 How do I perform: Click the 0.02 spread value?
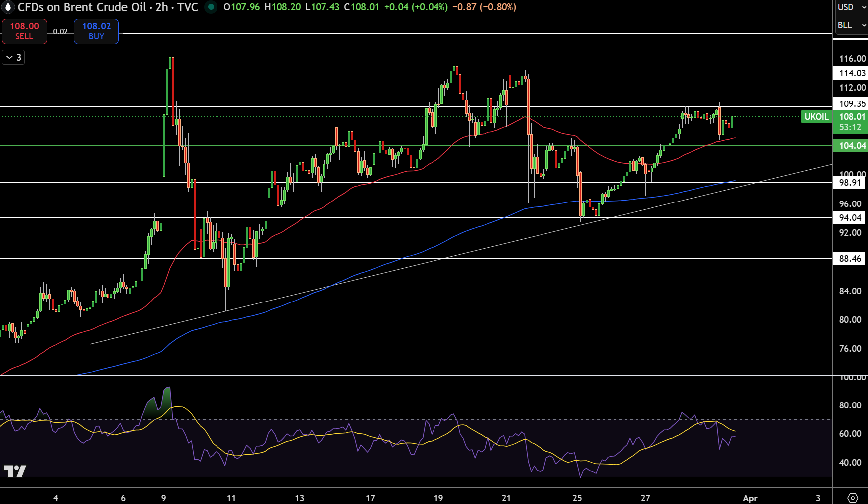point(60,32)
